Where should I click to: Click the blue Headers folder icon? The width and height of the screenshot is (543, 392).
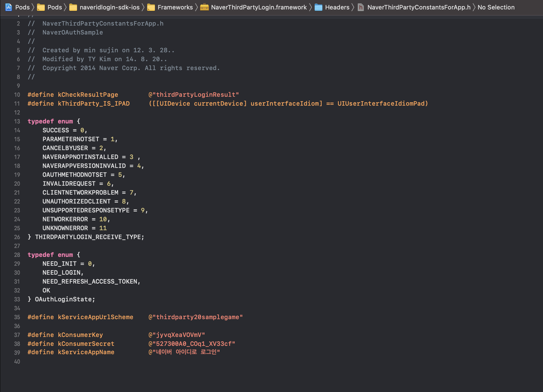click(x=318, y=7)
